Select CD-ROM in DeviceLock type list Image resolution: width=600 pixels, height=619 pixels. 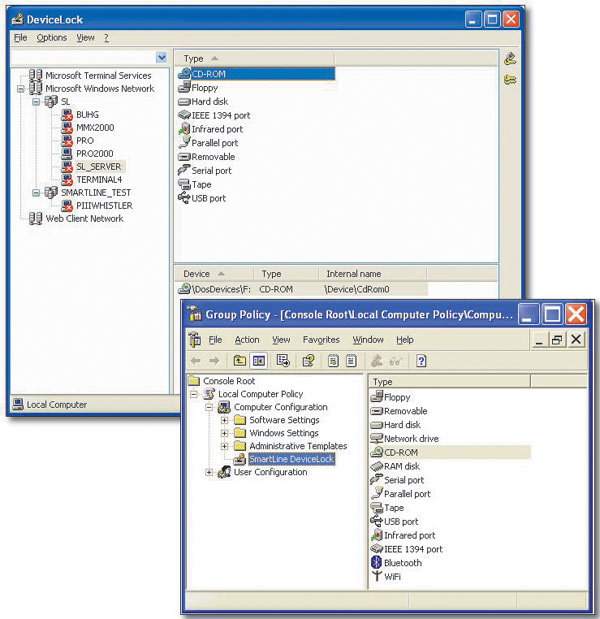[x=256, y=74]
